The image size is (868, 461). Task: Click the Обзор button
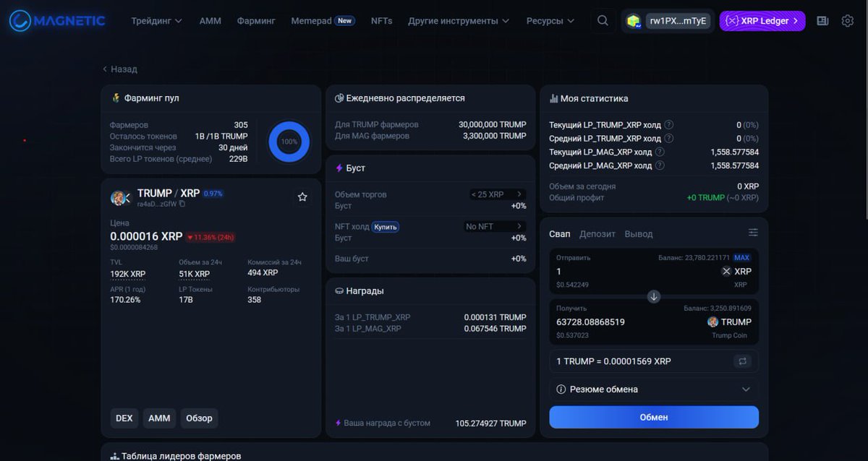[x=199, y=418]
